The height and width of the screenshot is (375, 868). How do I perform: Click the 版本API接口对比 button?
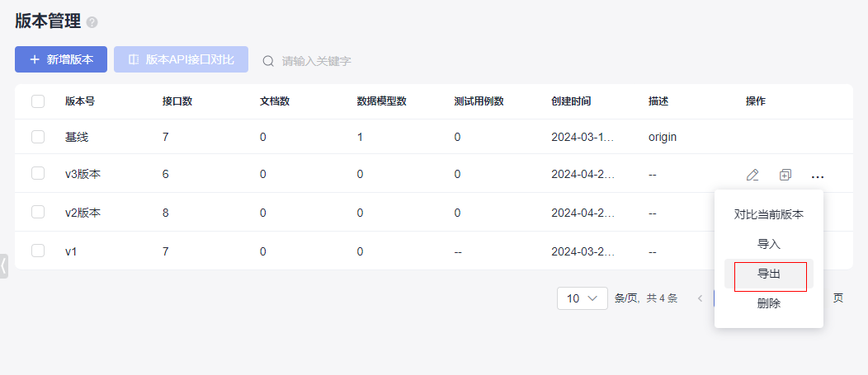click(181, 59)
